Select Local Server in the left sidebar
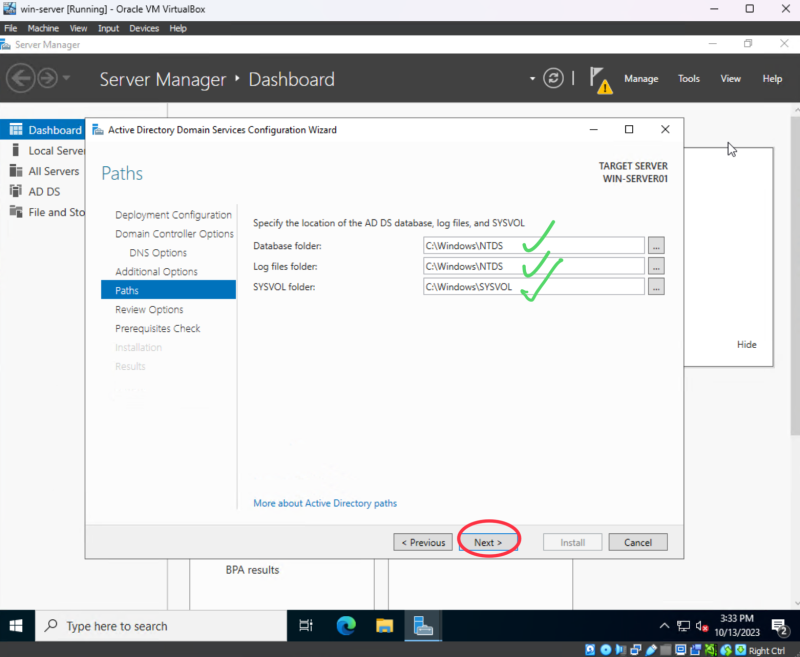 click(x=56, y=151)
